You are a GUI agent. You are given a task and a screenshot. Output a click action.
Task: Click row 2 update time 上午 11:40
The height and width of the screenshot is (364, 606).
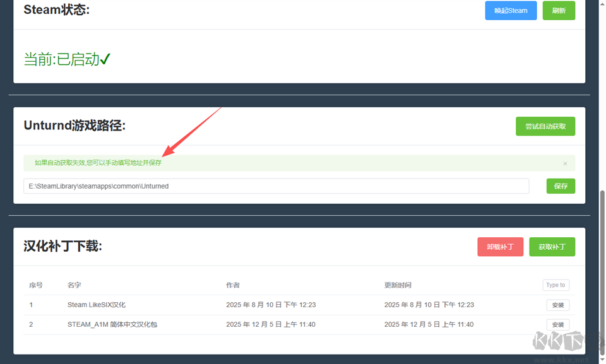[x=429, y=325]
